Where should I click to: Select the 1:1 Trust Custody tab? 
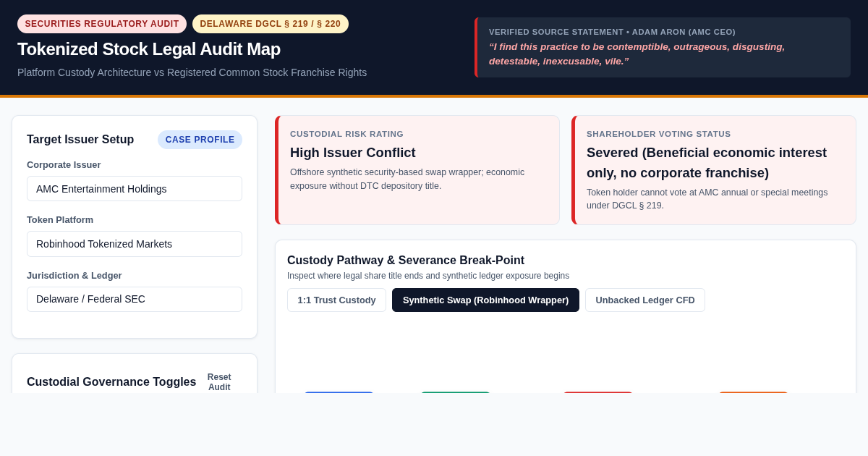336,300
